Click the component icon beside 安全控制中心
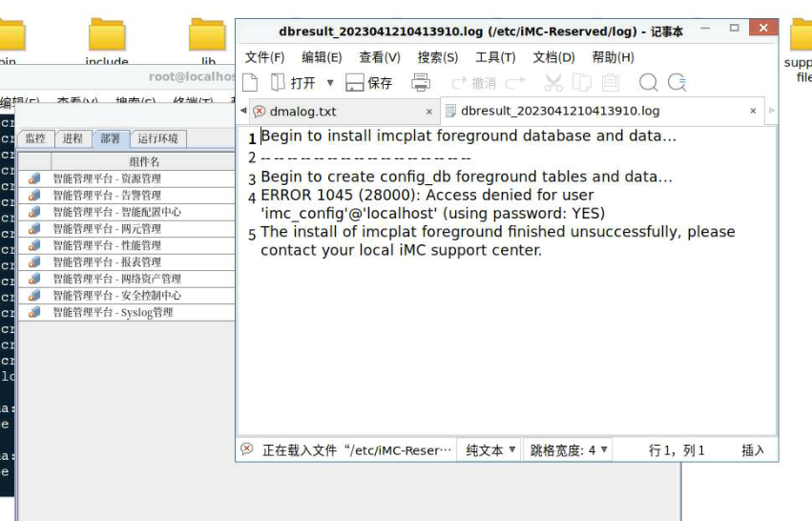The image size is (812, 521). [x=34, y=295]
